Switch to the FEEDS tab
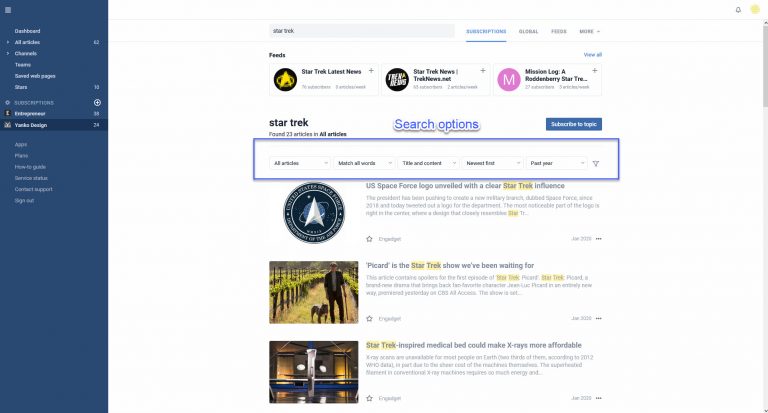This screenshot has width=768, height=413. pos(559,31)
